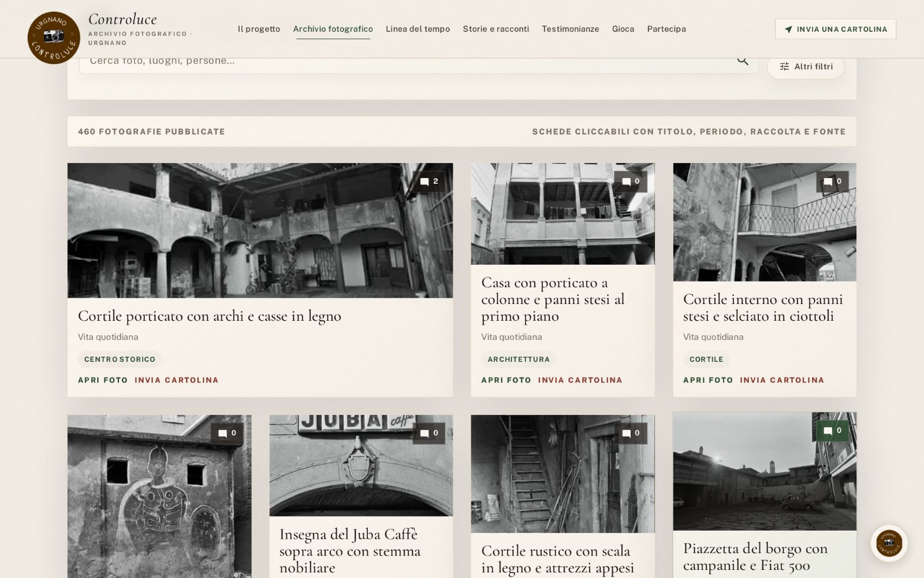The image size is (924, 578).
Task: Open comments badge on Piazzetta del borgo photo
Action: click(832, 431)
